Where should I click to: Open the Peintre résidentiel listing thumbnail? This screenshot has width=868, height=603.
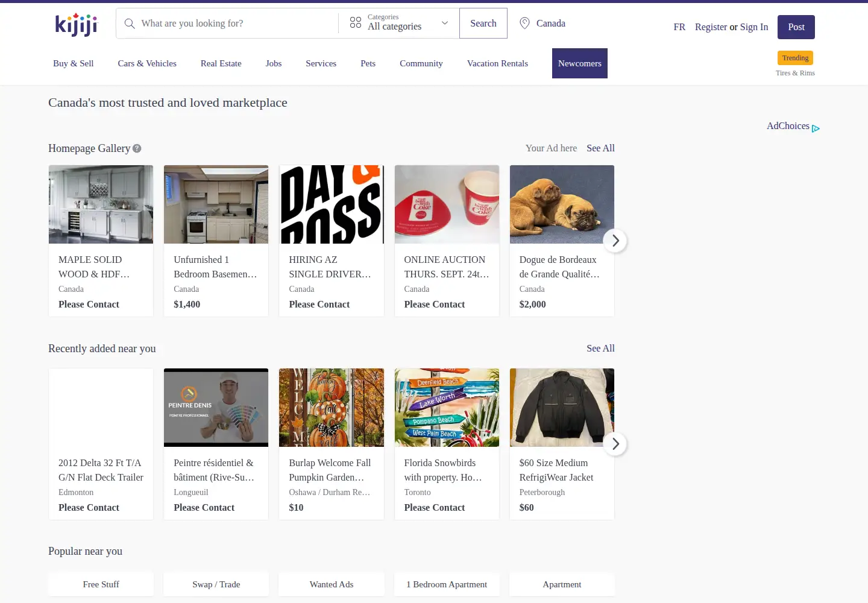(216, 408)
